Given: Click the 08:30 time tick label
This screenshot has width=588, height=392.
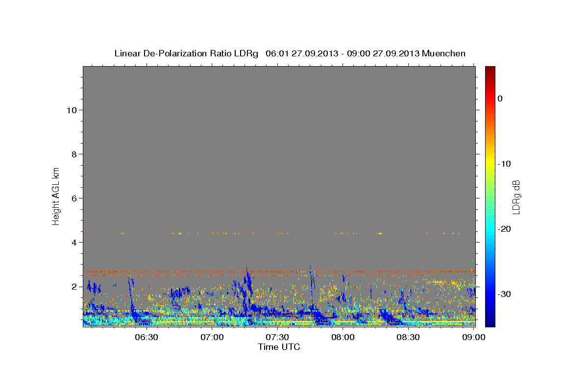Looking at the screenshot, I should pyautogui.click(x=408, y=338).
